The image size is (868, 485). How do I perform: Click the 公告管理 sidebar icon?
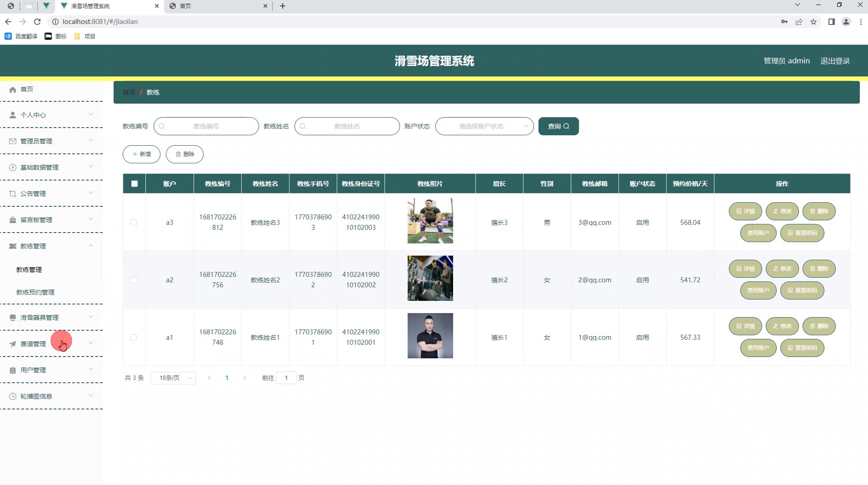(13, 194)
